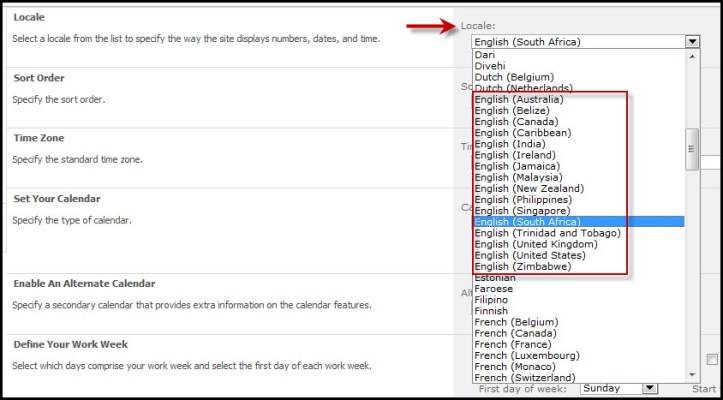723x400 pixels.
Task: Open the Locale dropdown arrow
Action: (x=692, y=42)
